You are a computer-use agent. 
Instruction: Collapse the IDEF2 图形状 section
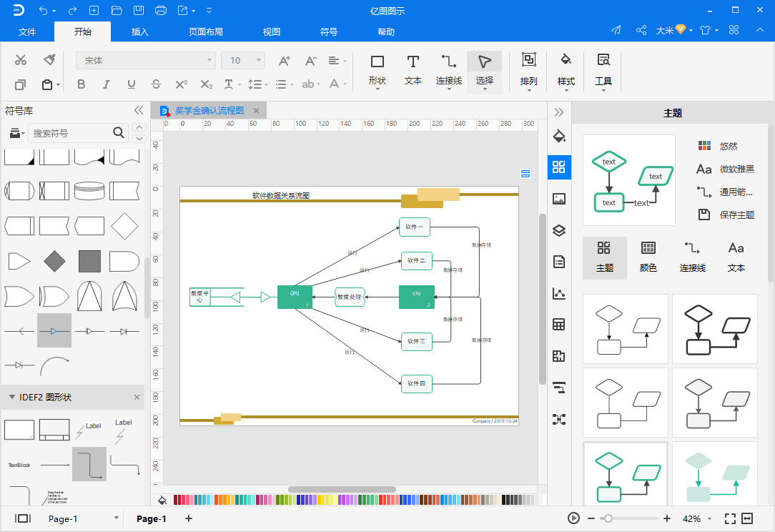click(12, 397)
